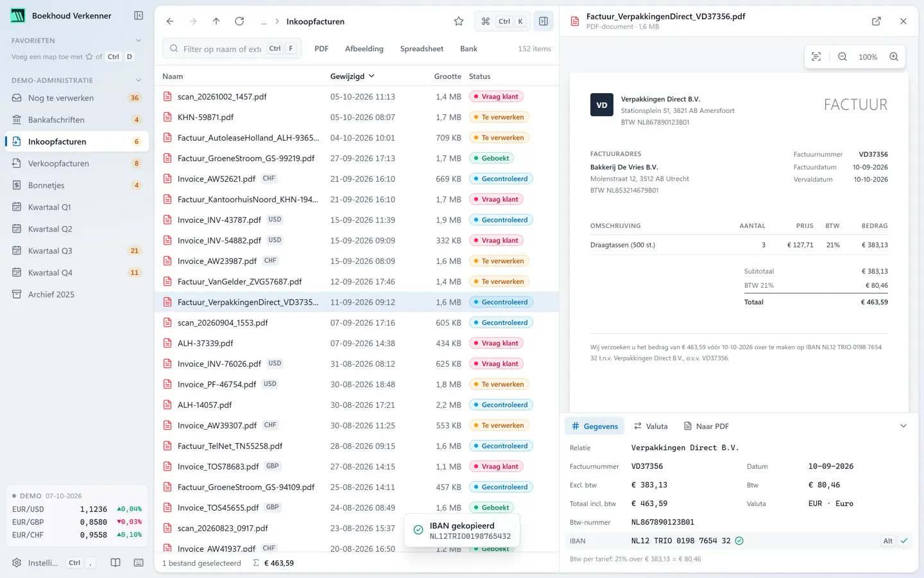Open the user guide book icon
The image size is (924, 578).
point(116,563)
